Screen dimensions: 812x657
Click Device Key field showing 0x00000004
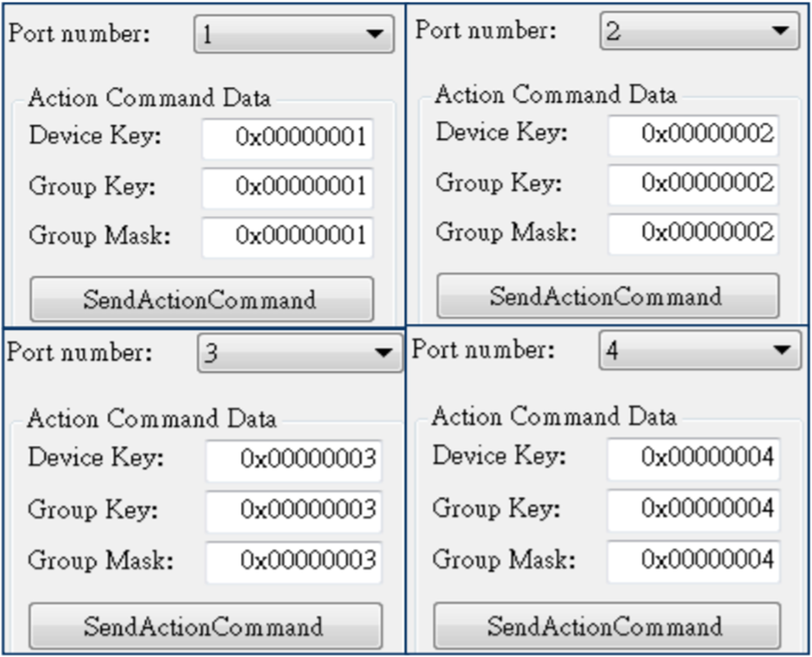coord(694,457)
